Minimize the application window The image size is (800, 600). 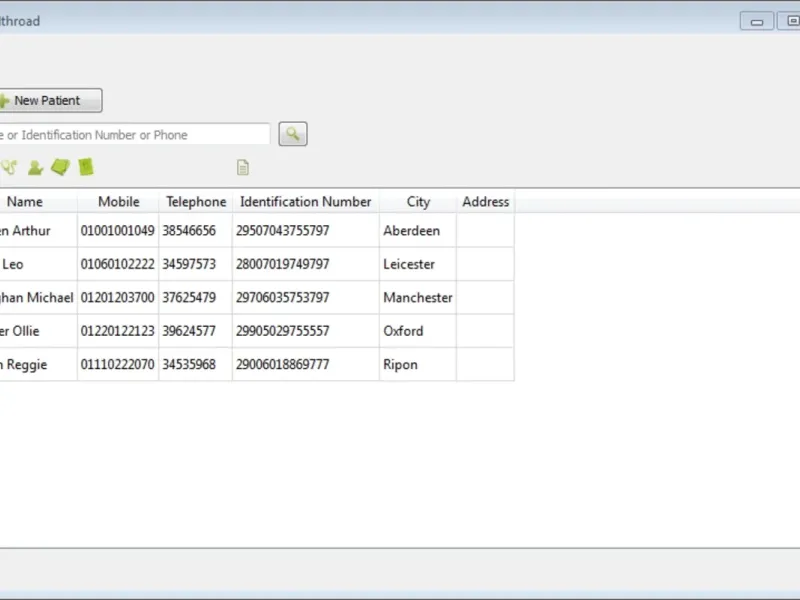tap(757, 21)
